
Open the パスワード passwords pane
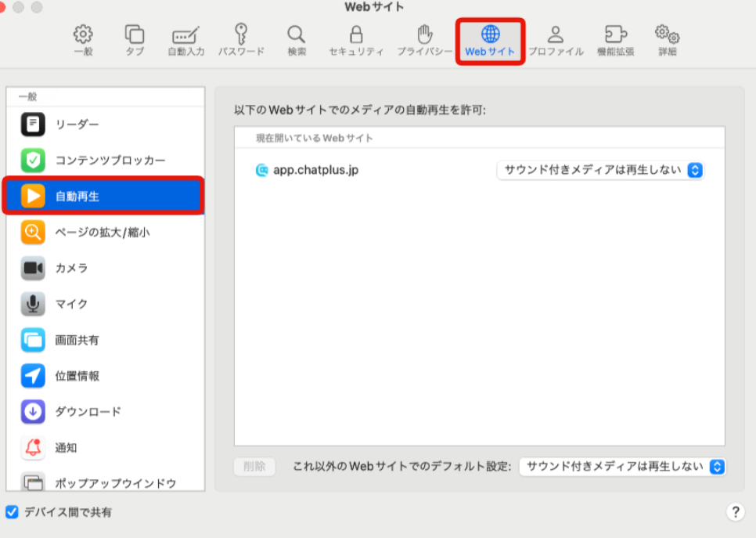coord(241,41)
